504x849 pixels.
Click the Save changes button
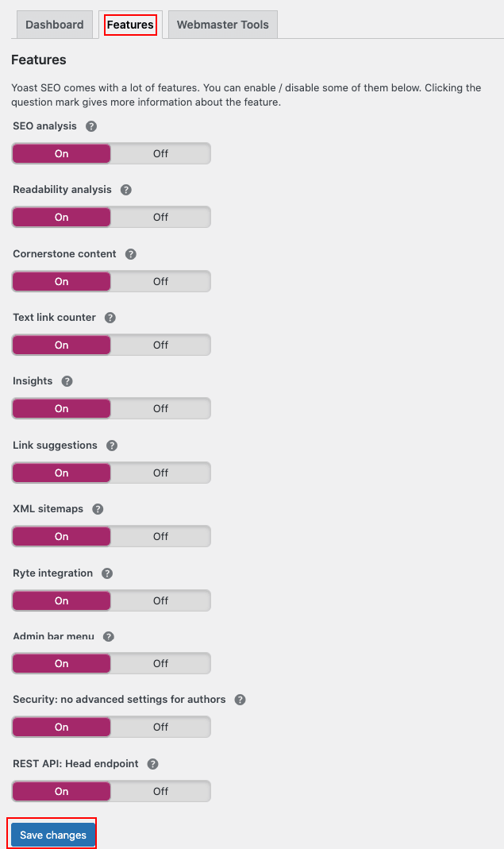(x=53, y=835)
